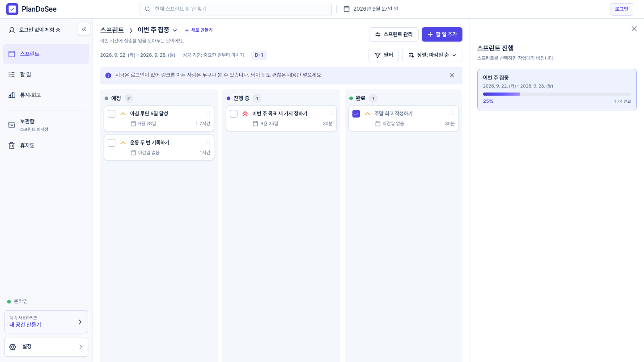Click the 할 일 추가 button
The image size is (644, 362).
pos(442,34)
